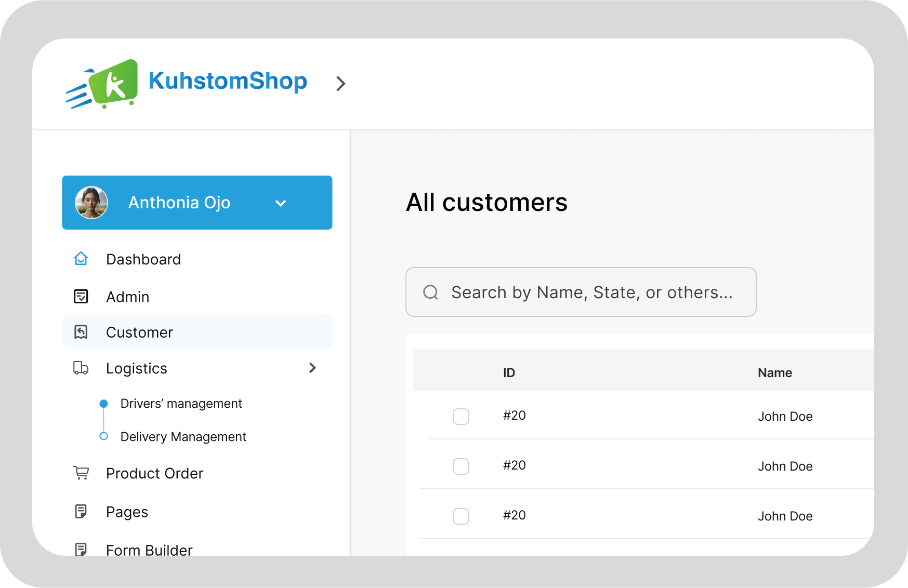
Task: Click the Search by Name, State field
Action: point(581,292)
